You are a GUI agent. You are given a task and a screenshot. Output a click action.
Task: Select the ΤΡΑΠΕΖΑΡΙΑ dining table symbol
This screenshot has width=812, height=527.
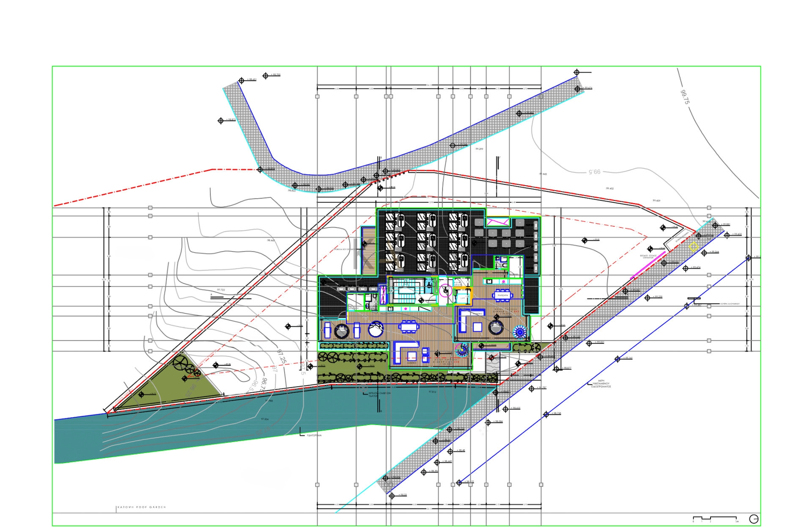502,296
